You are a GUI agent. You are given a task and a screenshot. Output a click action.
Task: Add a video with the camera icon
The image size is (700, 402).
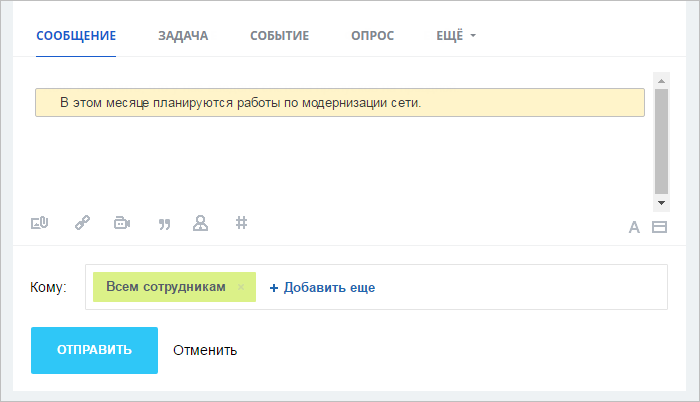pyautogui.click(x=122, y=222)
